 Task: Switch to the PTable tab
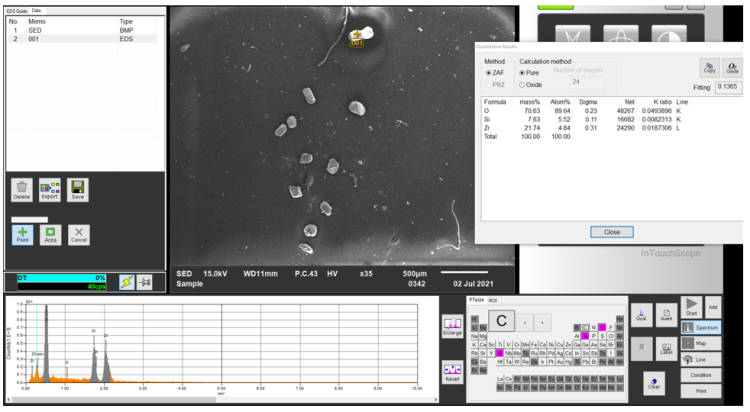point(477,300)
